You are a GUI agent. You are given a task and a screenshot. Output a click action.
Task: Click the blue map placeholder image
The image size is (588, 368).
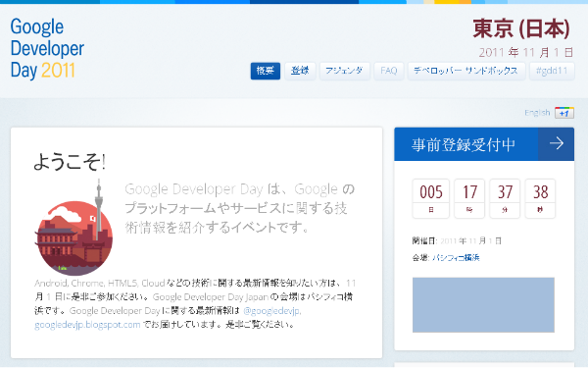483,305
